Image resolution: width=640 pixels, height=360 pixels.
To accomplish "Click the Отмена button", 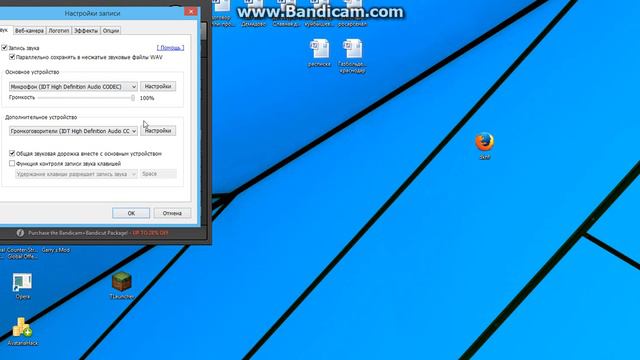I will 172,213.
